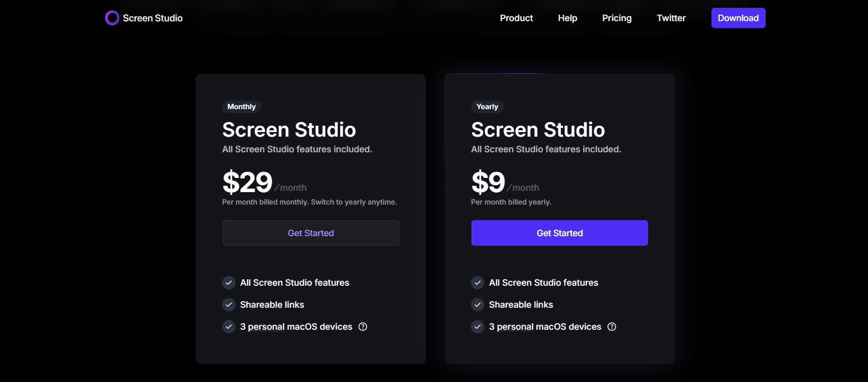868x382 pixels.
Task: Switch to the Pricing section
Action: [616, 18]
